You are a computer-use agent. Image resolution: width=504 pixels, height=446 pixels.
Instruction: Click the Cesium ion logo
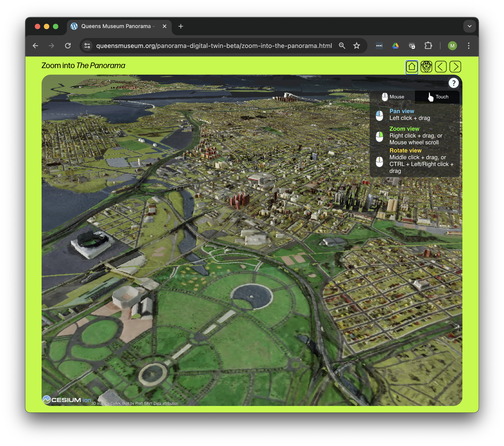coord(67,400)
